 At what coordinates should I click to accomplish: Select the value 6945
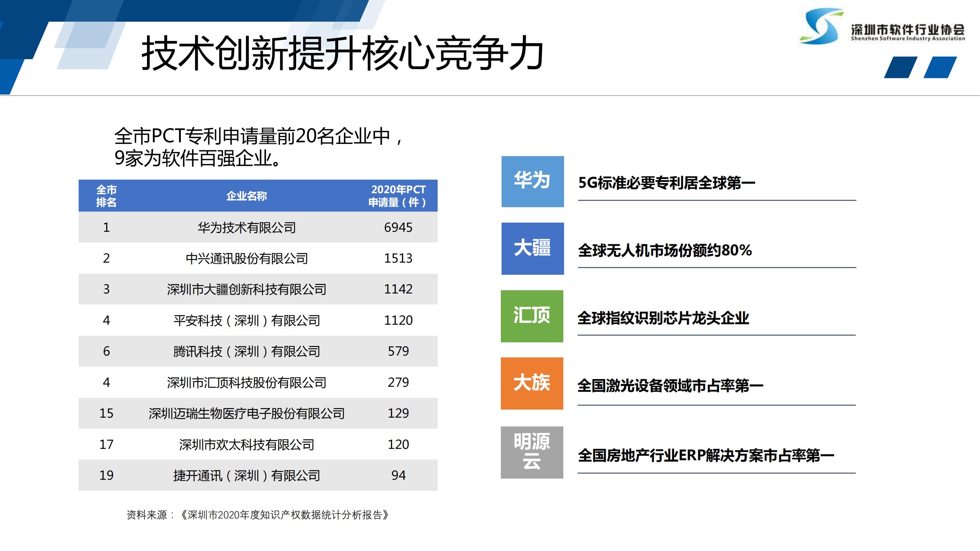398,227
